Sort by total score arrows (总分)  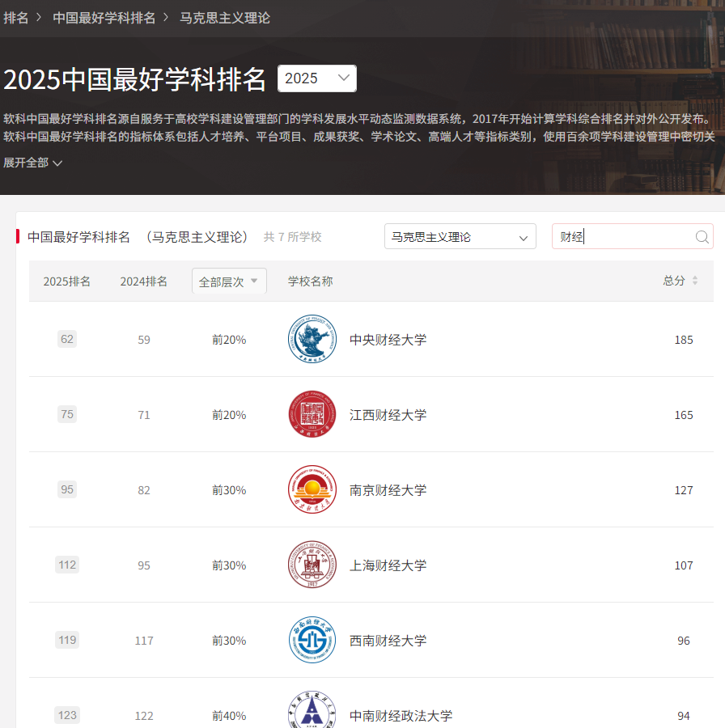tap(694, 281)
